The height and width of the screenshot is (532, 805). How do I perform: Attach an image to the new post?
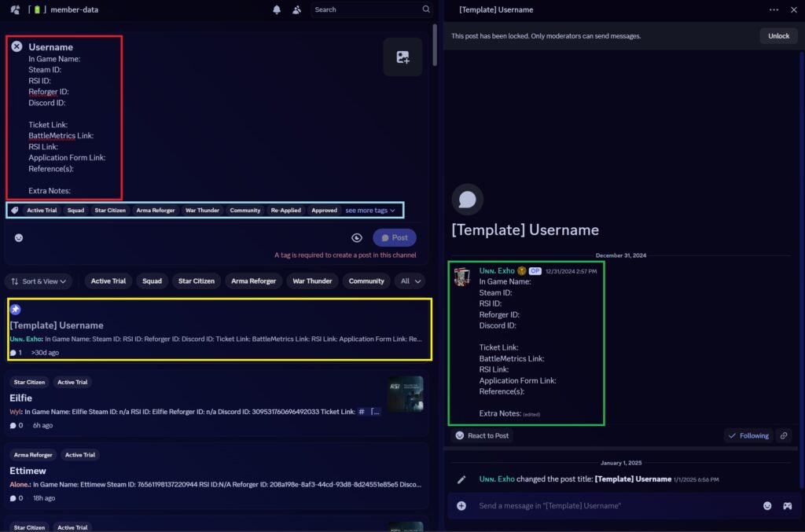click(403, 57)
